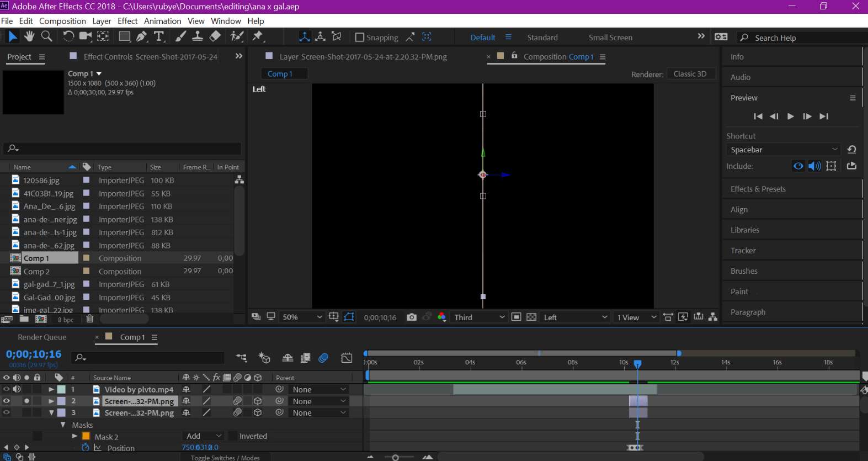The image size is (868, 461).
Task: Click Toggle Switches / Modes button
Action: (225, 458)
